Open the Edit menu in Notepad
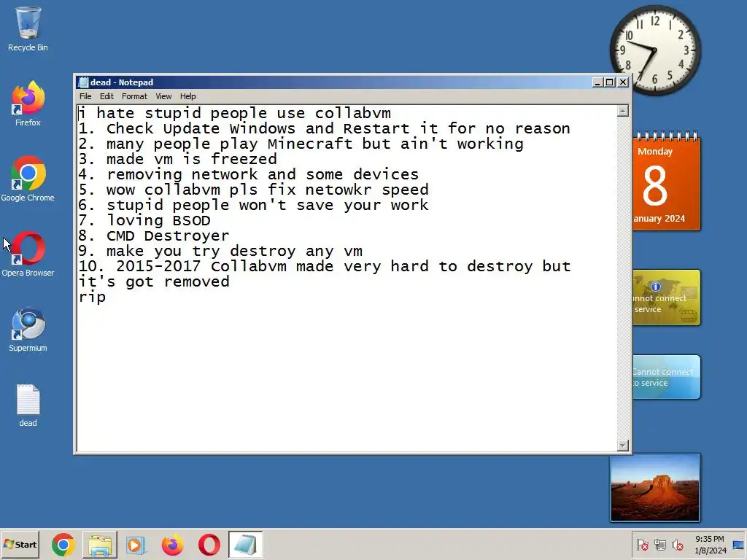Screen dimensions: 747x560 pyautogui.click(x=107, y=96)
